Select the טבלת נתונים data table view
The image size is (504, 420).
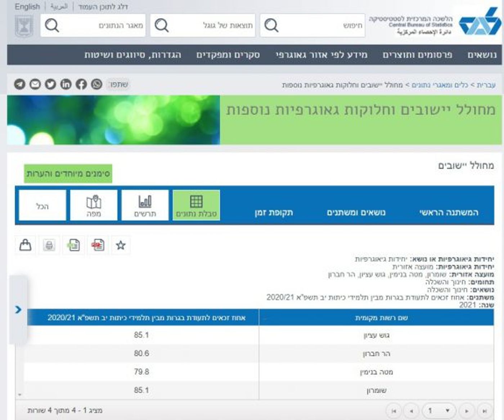tap(196, 205)
